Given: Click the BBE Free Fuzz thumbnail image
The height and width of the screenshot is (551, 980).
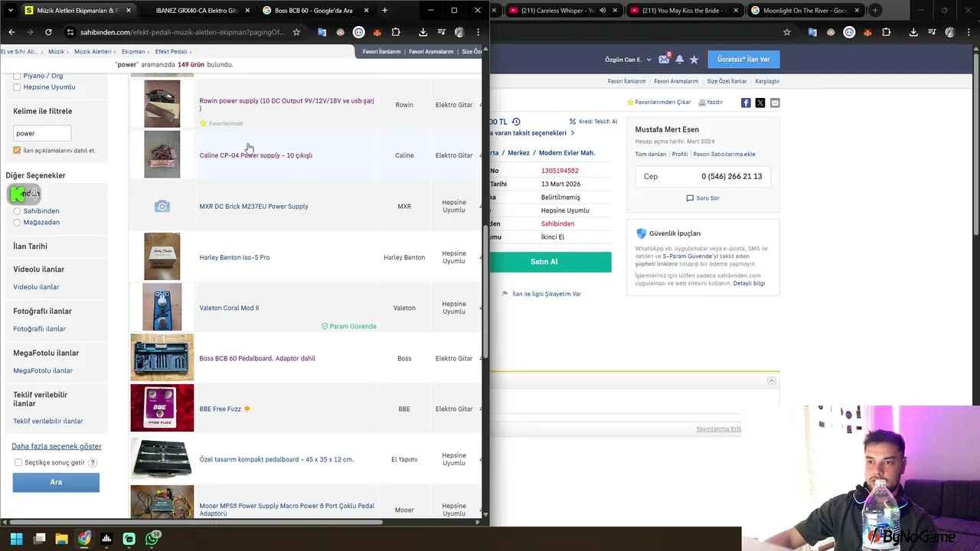Looking at the screenshot, I should click(162, 409).
